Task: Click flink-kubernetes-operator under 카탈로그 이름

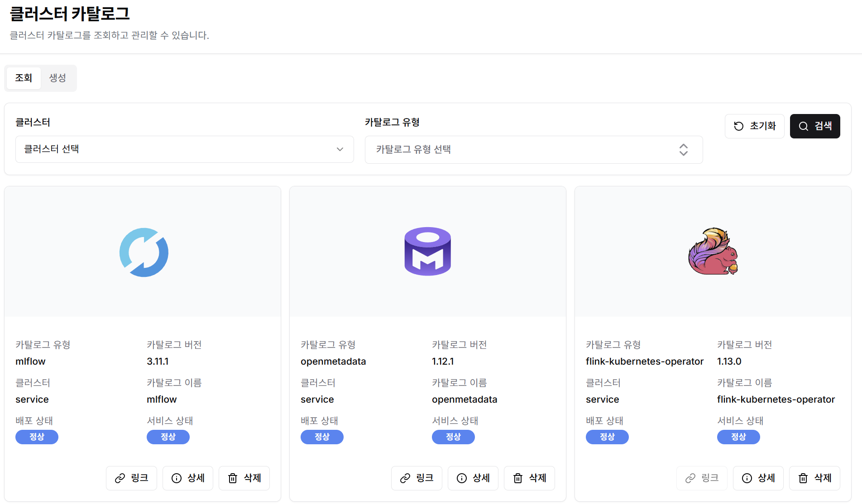Action: (776, 399)
